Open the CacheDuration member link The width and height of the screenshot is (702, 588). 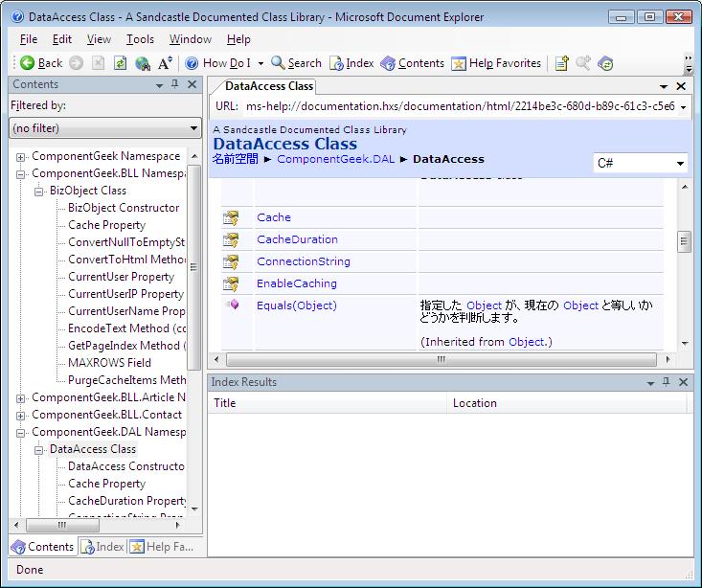[x=297, y=239]
